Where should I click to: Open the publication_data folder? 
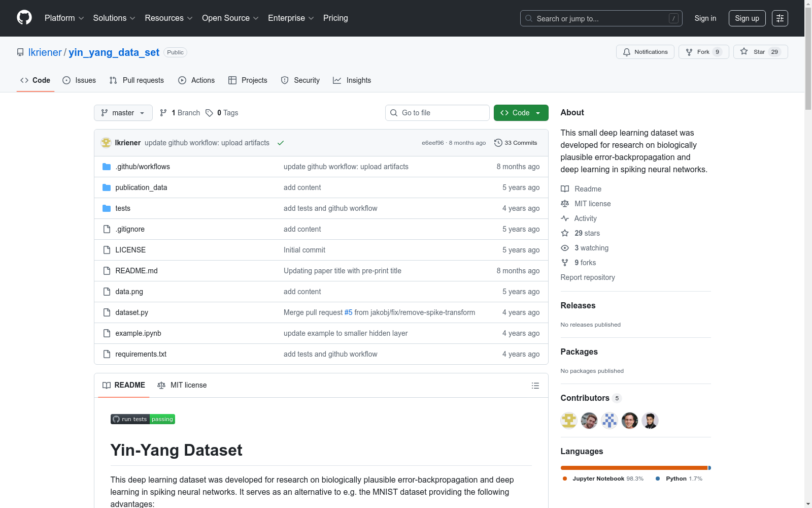pyautogui.click(x=141, y=187)
